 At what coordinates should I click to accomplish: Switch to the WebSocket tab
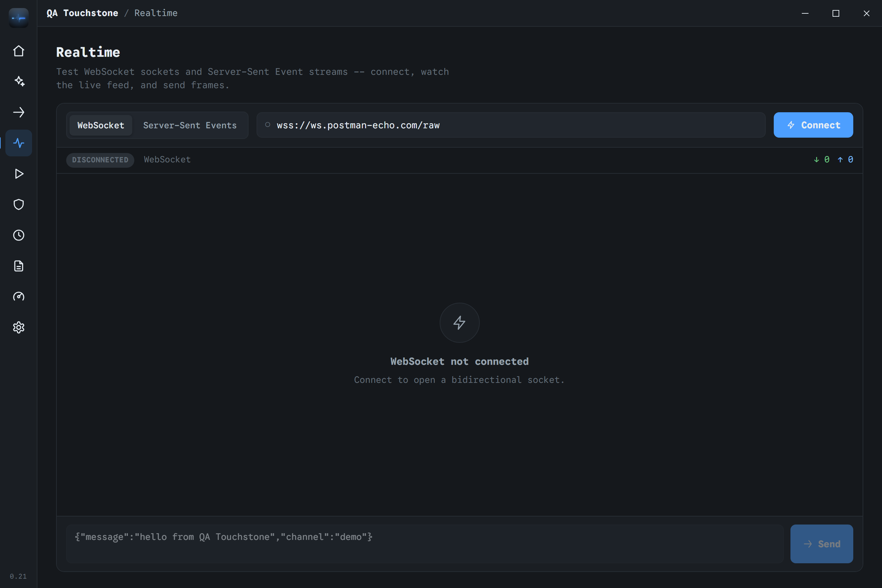[x=101, y=125]
